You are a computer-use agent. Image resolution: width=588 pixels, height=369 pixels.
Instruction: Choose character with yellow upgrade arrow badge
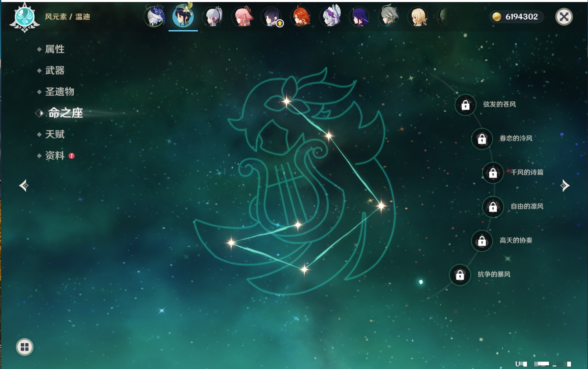click(x=272, y=17)
